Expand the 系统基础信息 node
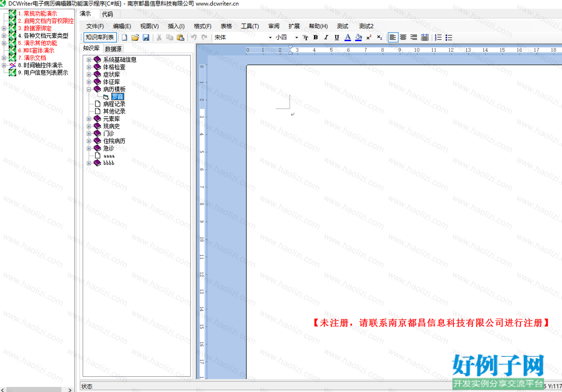The image size is (562, 392). point(89,60)
